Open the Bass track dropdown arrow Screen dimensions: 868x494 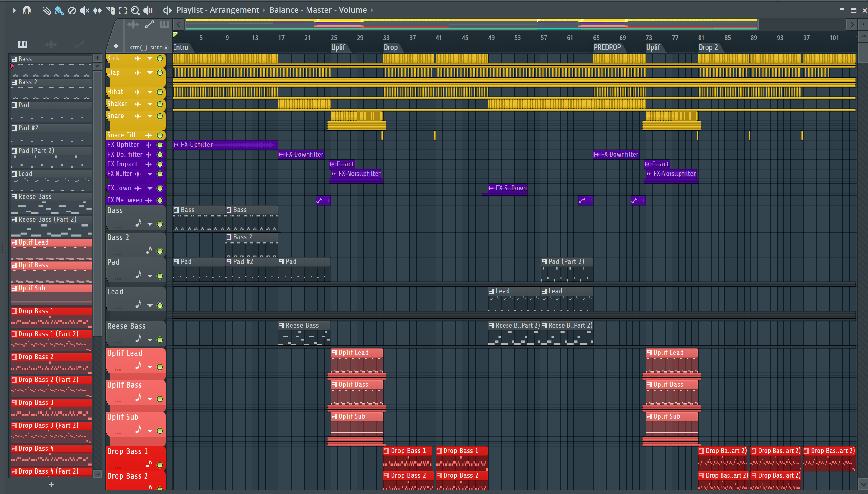pos(150,224)
